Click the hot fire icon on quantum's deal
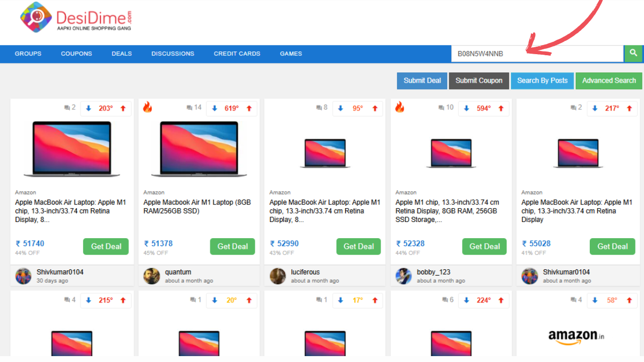 click(147, 108)
